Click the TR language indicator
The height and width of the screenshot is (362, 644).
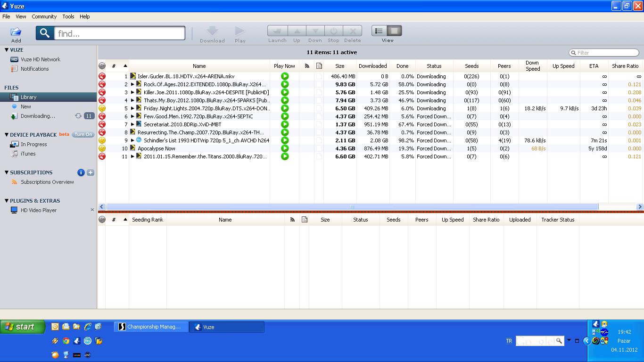tap(509, 341)
